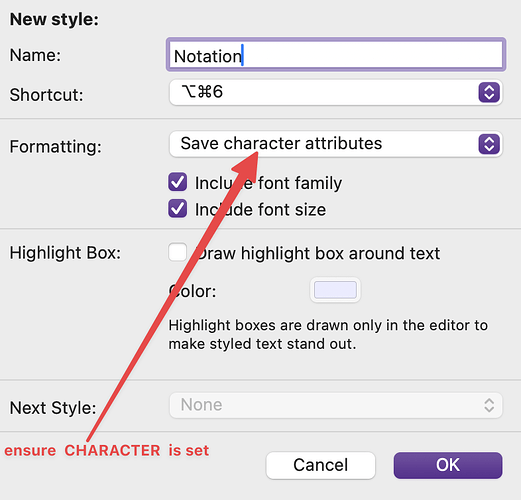Click the Shortcut: label

click(x=46, y=95)
